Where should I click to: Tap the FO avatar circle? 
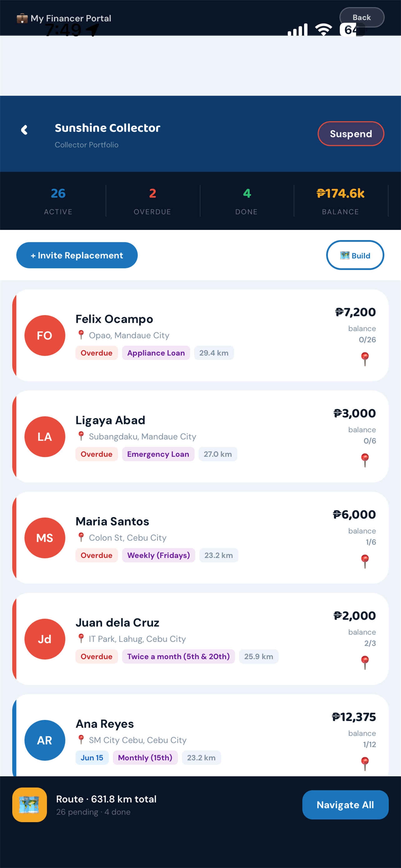point(45,335)
